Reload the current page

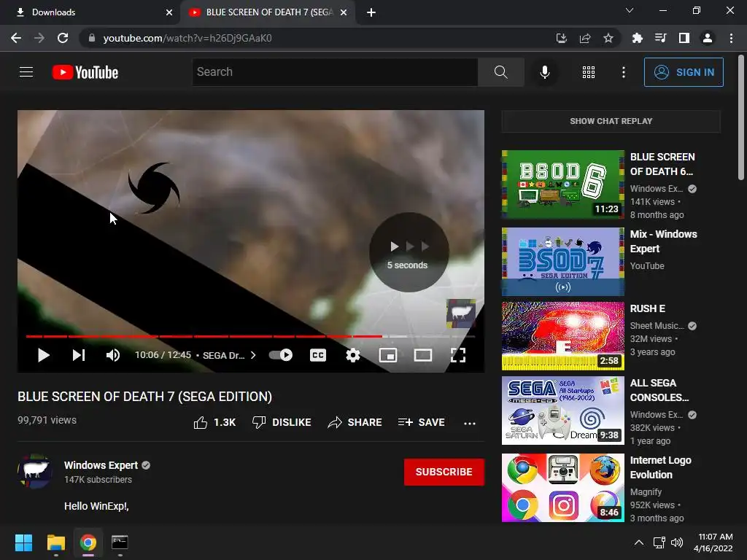point(63,38)
